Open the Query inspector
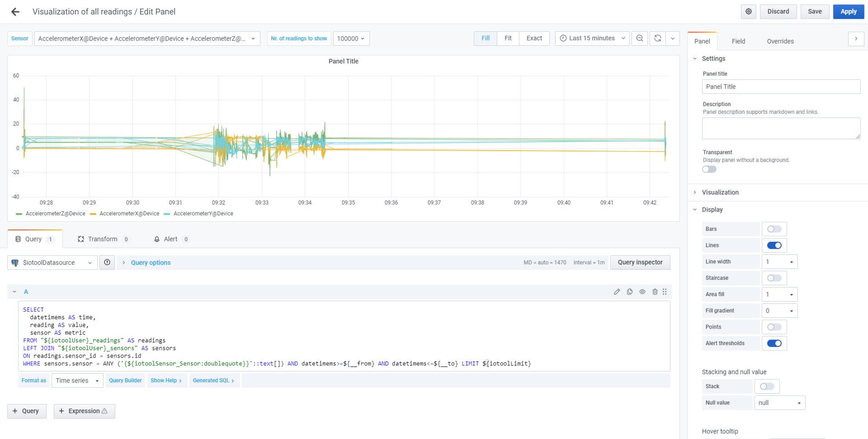Viewport: 868px width, 439px height. (x=640, y=262)
